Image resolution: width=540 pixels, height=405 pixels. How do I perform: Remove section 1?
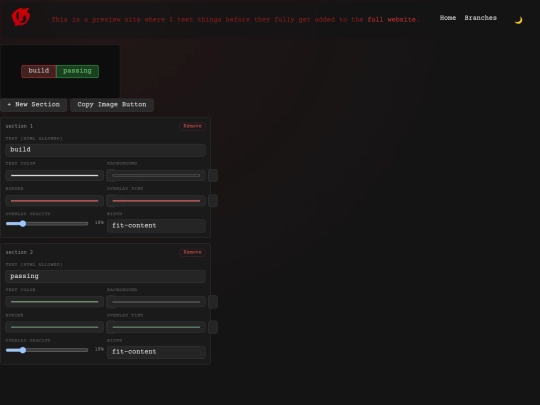click(193, 126)
